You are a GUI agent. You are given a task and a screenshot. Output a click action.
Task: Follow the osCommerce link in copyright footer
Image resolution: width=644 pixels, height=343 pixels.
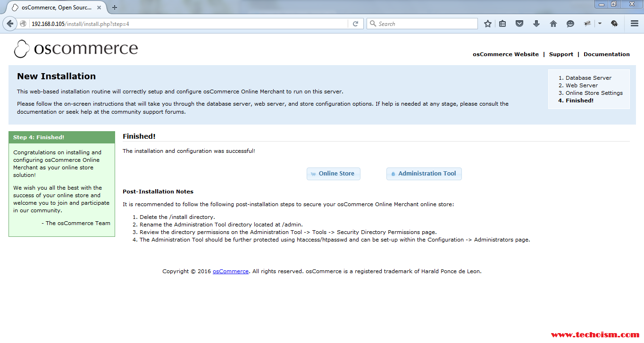[231, 271]
